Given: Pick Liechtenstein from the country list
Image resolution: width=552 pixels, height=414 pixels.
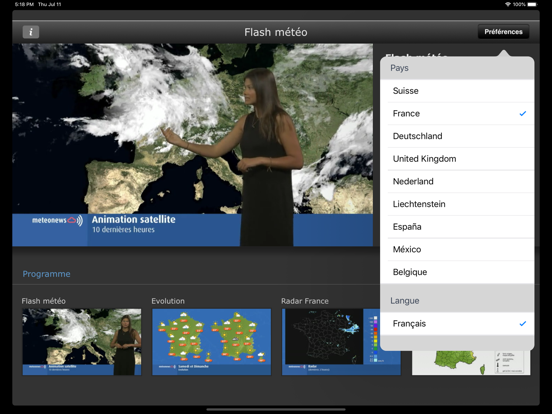Looking at the screenshot, I should tap(457, 204).
